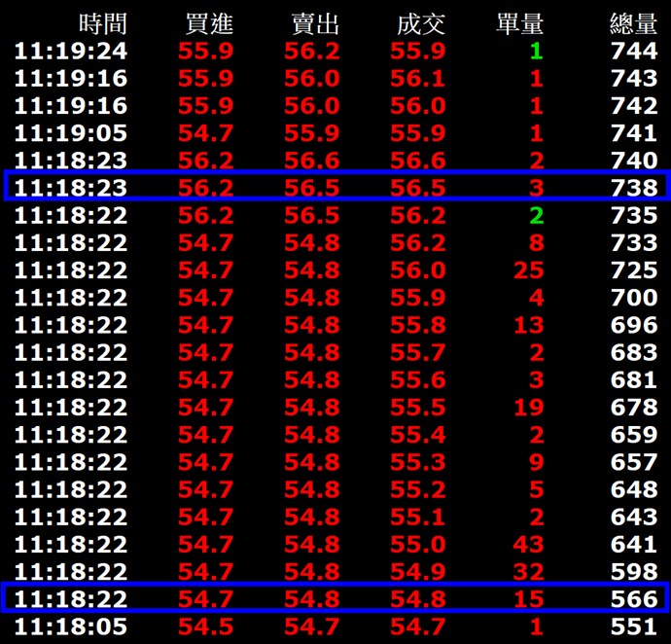Screen dimensions: 671x644
Task: Click the 時間 column header
Action: point(103,24)
